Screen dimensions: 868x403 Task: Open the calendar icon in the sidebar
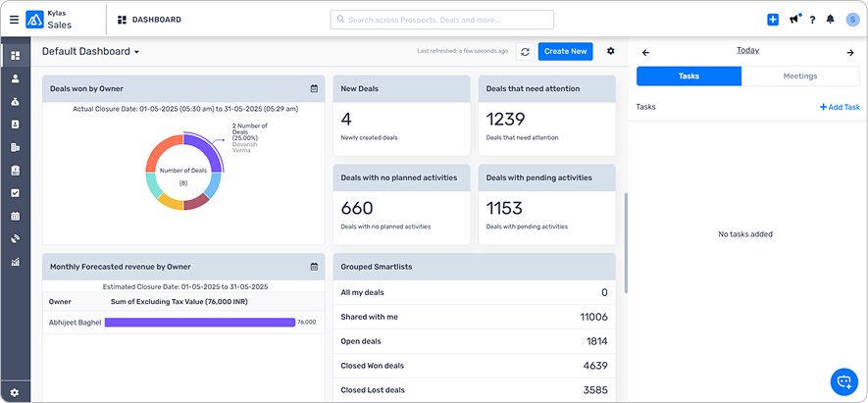[15, 216]
